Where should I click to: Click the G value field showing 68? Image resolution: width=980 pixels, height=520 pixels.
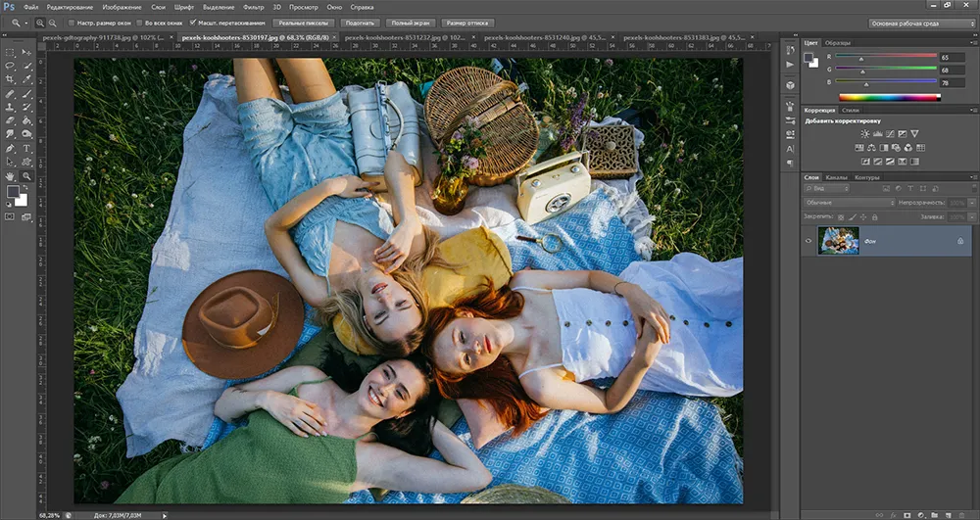952,70
